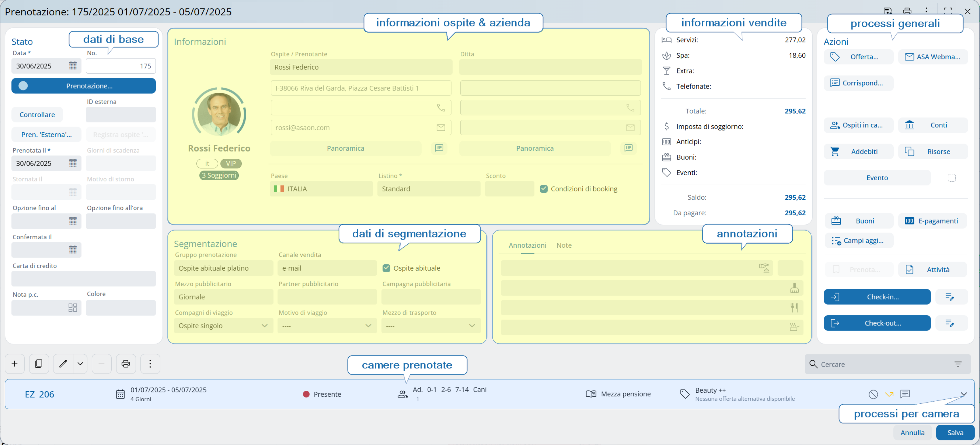Expand room EZ 206 row chevron
Screen dimensions: 980x445
(963, 394)
